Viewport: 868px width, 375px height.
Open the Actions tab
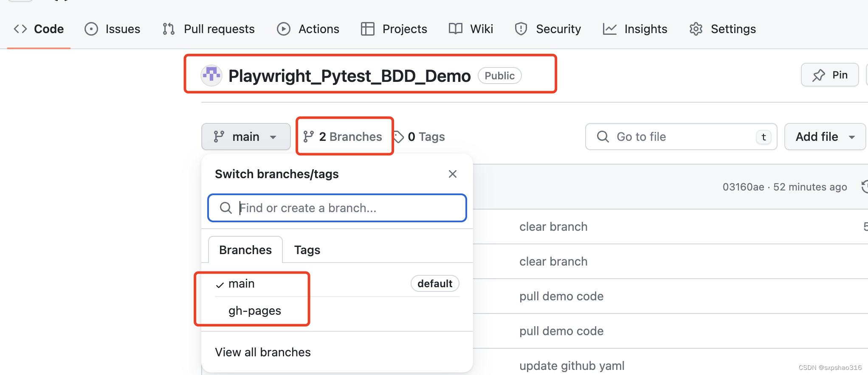pos(308,29)
